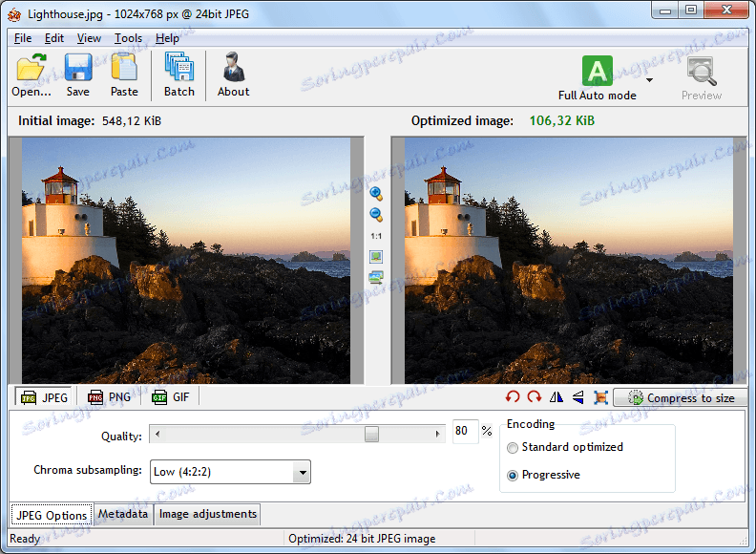Click initial size 548,12 KiB text
This screenshot has width=756, height=554.
(x=132, y=120)
